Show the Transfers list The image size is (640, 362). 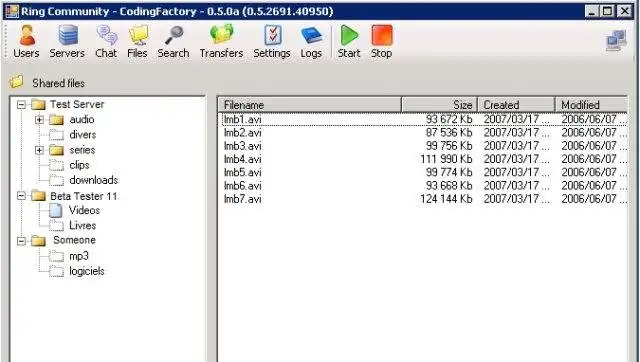[x=221, y=42]
